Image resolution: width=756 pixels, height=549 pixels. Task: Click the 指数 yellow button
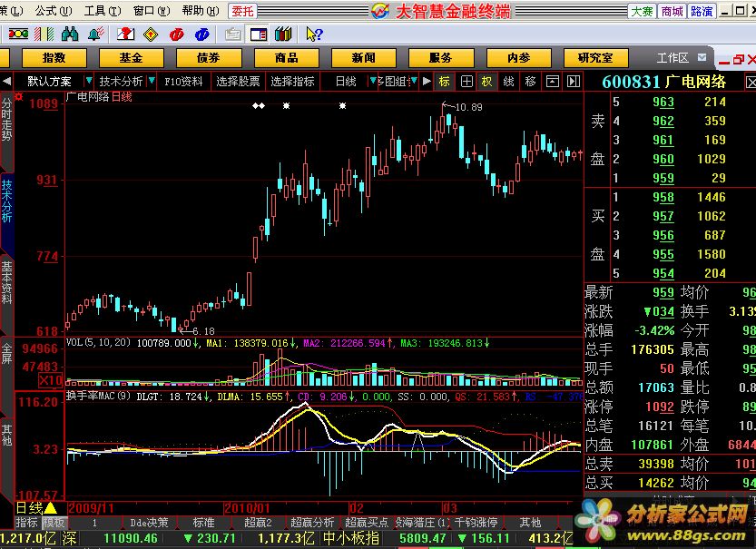pyautogui.click(x=54, y=58)
